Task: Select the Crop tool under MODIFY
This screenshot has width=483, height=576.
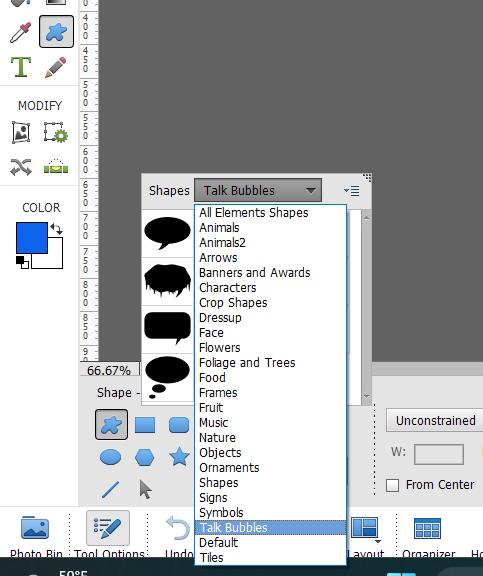Action: [21, 132]
